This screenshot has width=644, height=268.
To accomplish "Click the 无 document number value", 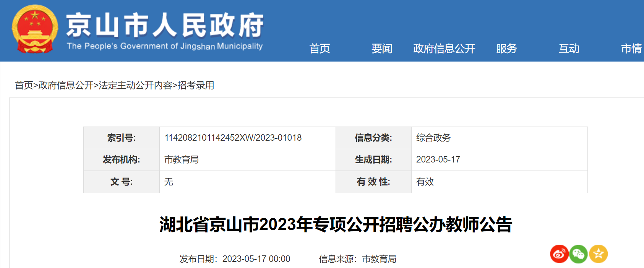I will (169, 182).
